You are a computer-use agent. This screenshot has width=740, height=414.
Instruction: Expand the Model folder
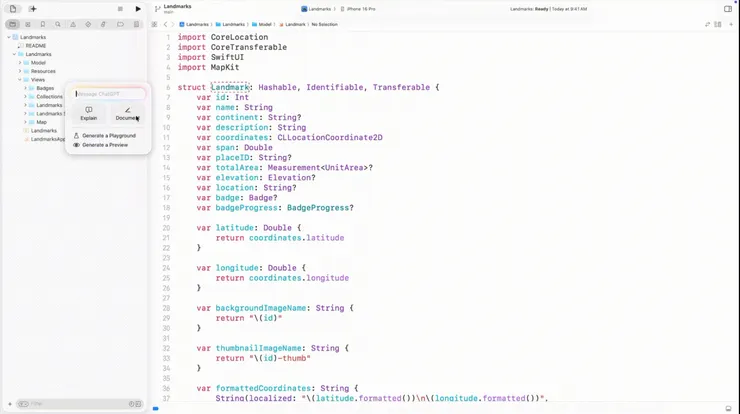pyautogui.click(x=20, y=62)
